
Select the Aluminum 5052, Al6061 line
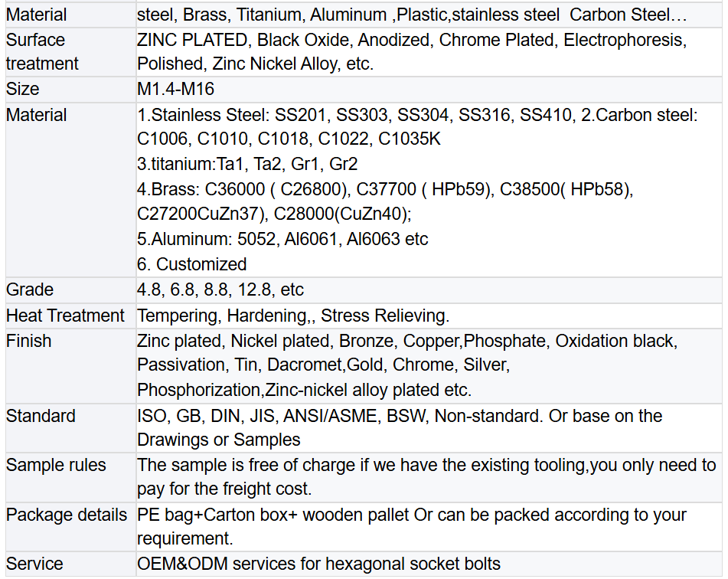tap(282, 239)
